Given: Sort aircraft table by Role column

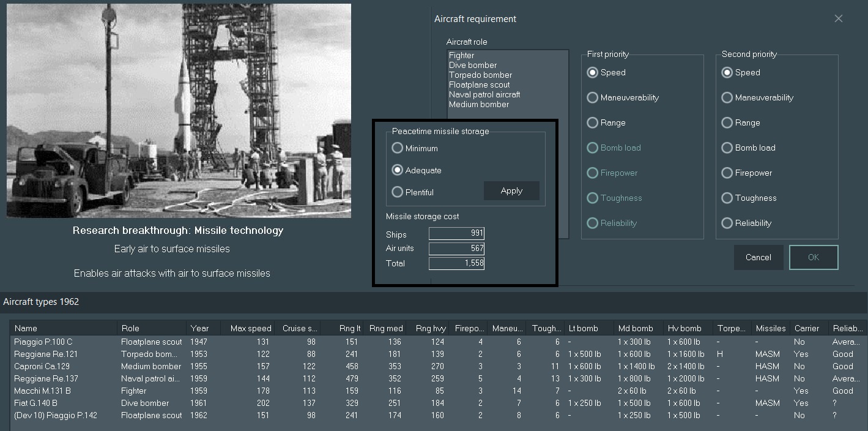Looking at the screenshot, I should (x=152, y=328).
